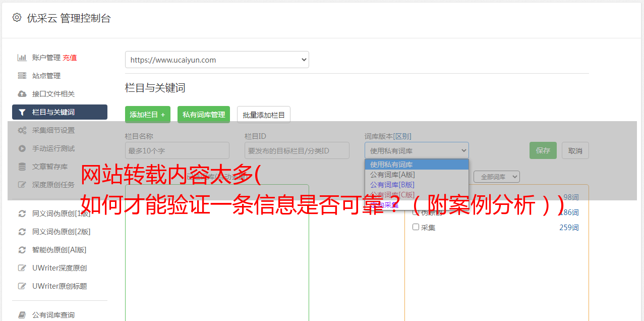Viewport: 644px width, 321px height.
Task: Open UWriter深度原创 in the sidebar
Action: coord(60,268)
